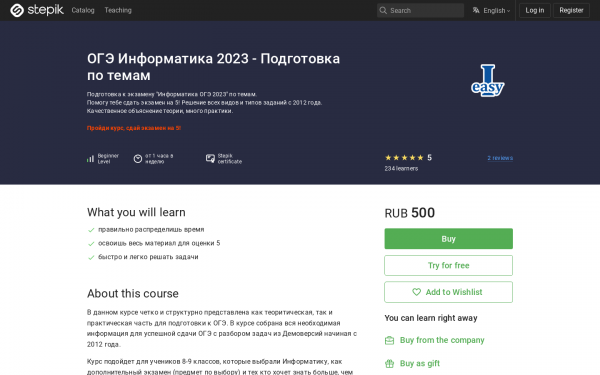600x375 pixels.
Task: Click You can learn right away text
Action: coord(431,318)
